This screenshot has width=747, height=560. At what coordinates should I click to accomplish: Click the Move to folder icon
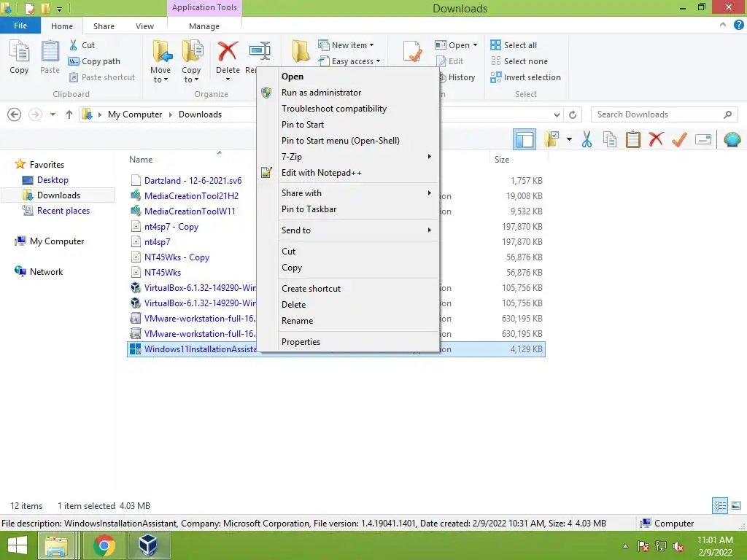coord(161,52)
